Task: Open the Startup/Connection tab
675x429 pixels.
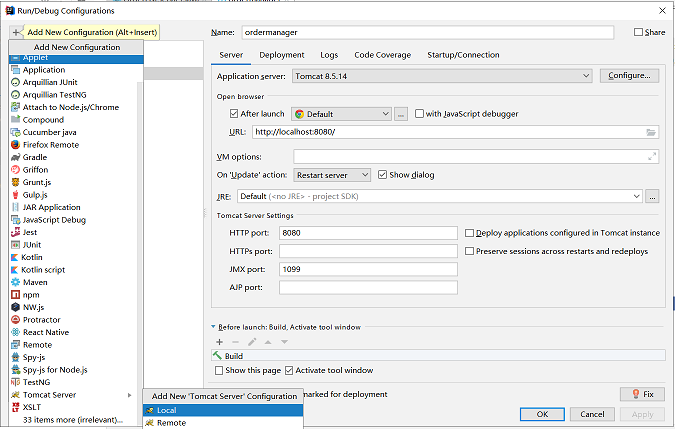Action: click(463, 55)
